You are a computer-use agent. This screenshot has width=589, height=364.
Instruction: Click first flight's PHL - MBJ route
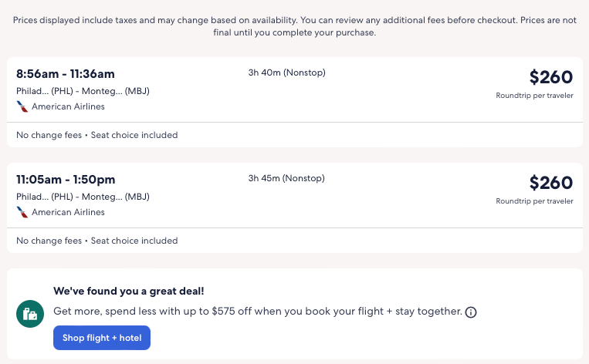83,91
